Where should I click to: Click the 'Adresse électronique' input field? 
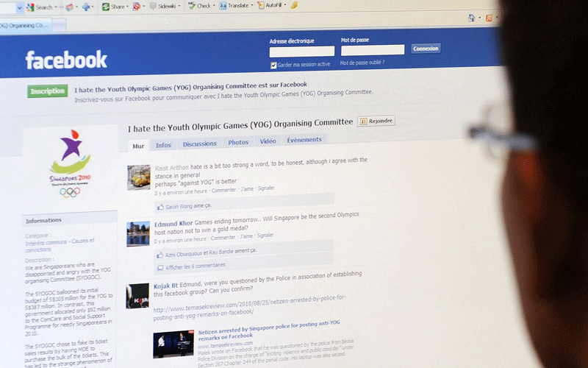coord(301,51)
